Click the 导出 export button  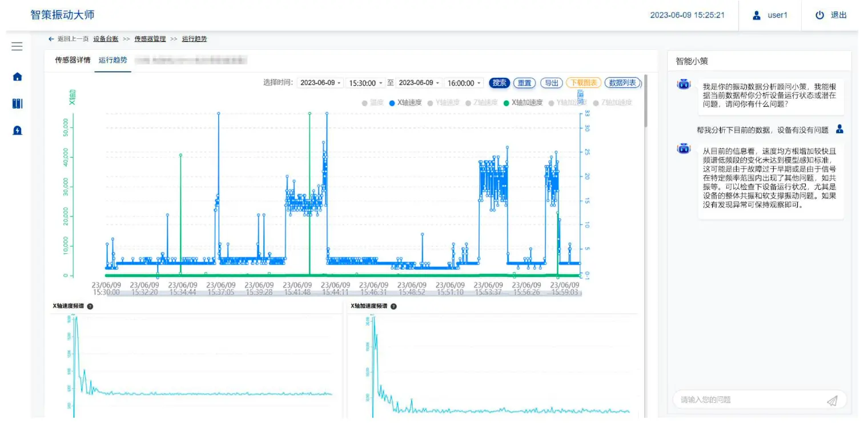click(551, 83)
